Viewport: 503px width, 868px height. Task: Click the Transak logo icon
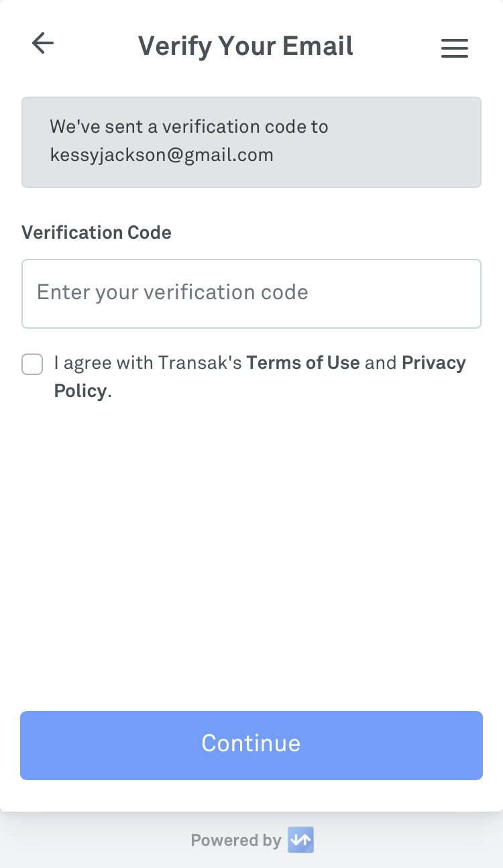300,840
